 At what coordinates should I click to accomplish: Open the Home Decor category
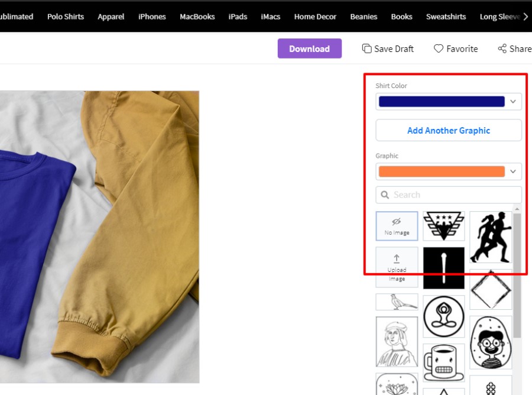[x=315, y=17]
